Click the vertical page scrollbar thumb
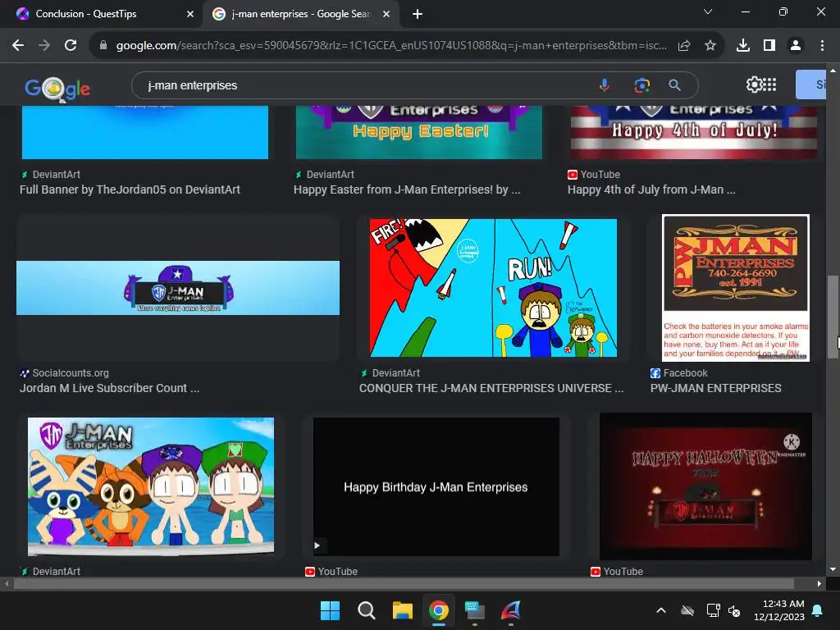This screenshot has height=630, width=840. [833, 317]
